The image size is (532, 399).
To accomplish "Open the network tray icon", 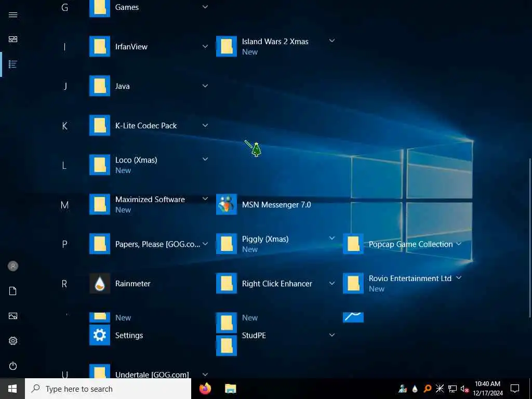I will pos(453,389).
